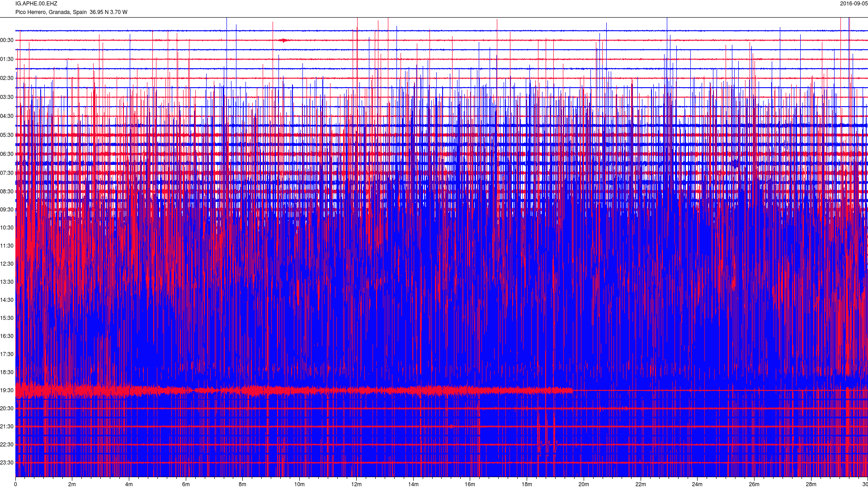Click the 6m axis tick label
This screenshot has height=488, width=868.
click(186, 484)
